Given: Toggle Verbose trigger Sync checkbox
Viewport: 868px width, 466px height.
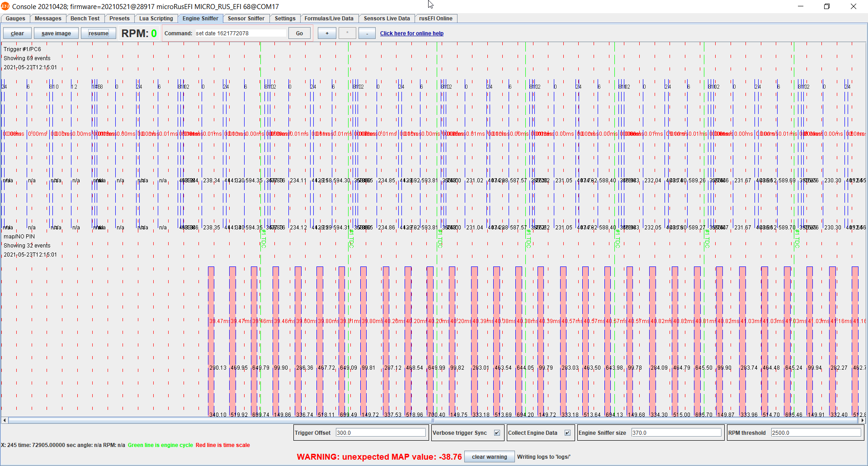Looking at the screenshot, I should tap(497, 433).
